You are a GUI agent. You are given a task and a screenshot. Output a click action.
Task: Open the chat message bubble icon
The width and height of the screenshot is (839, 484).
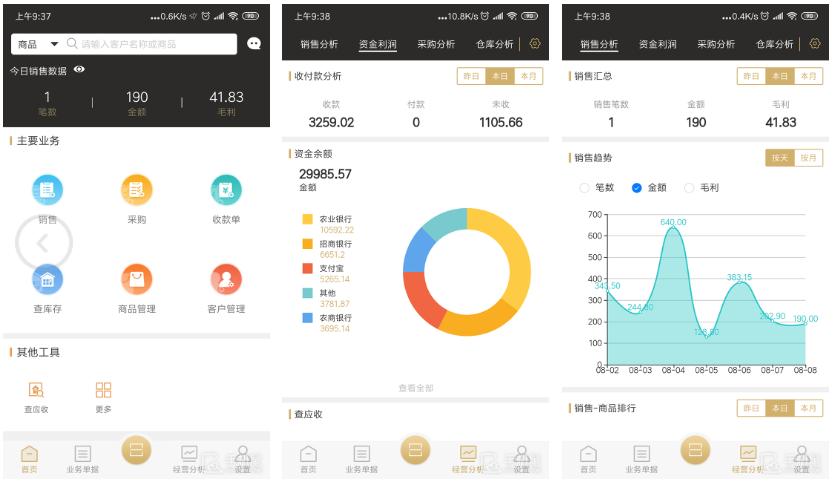[254, 44]
